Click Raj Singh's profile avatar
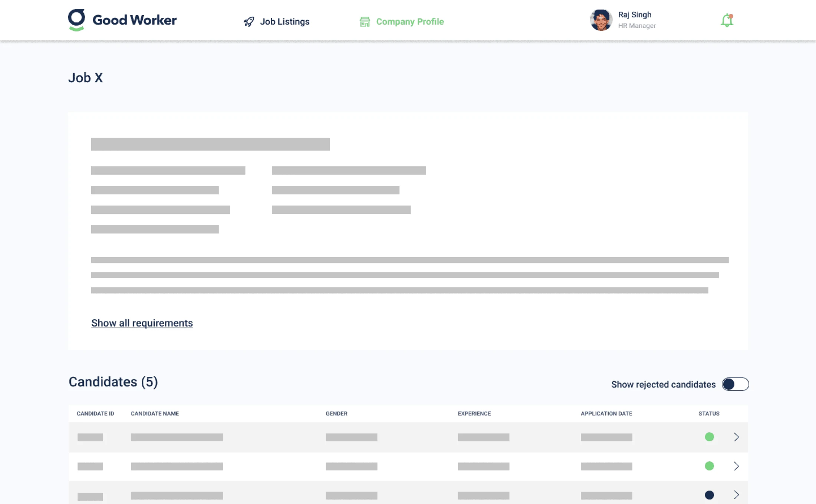This screenshot has width=816, height=504. (x=601, y=20)
